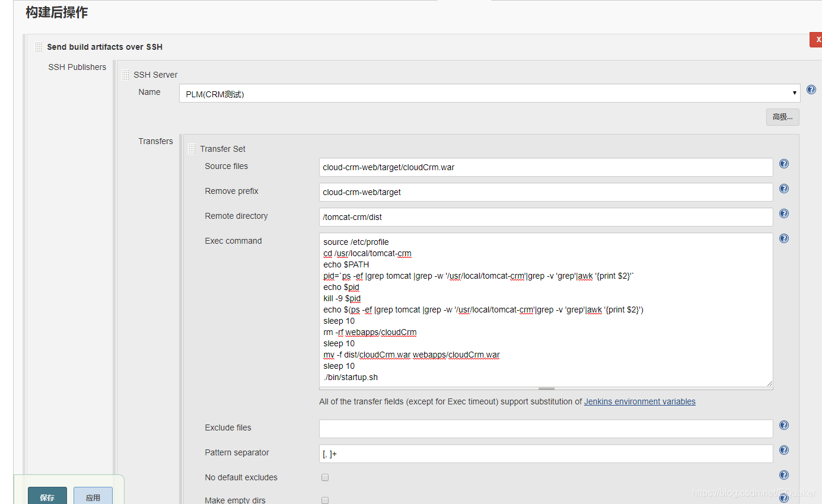Open help icon beside No default excludes
This screenshot has width=822, height=504.
(783, 476)
